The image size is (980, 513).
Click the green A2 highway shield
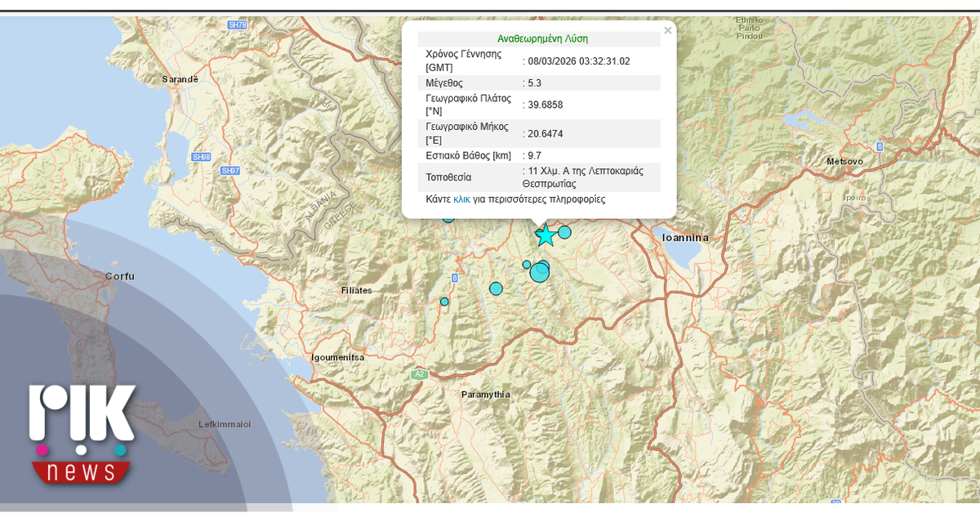pyautogui.click(x=419, y=374)
